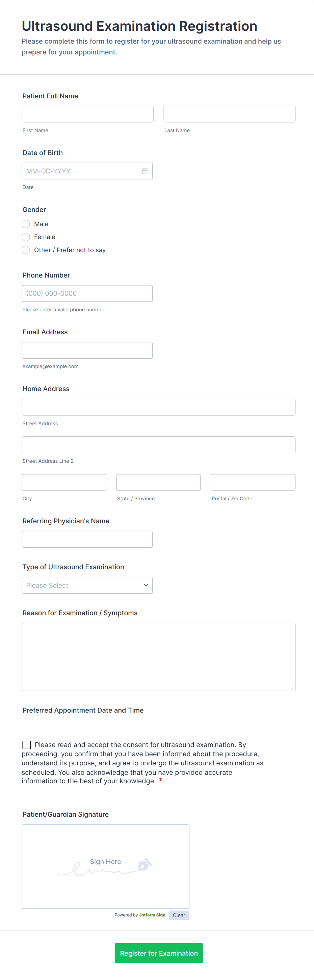Select the Email Address input

click(87, 350)
